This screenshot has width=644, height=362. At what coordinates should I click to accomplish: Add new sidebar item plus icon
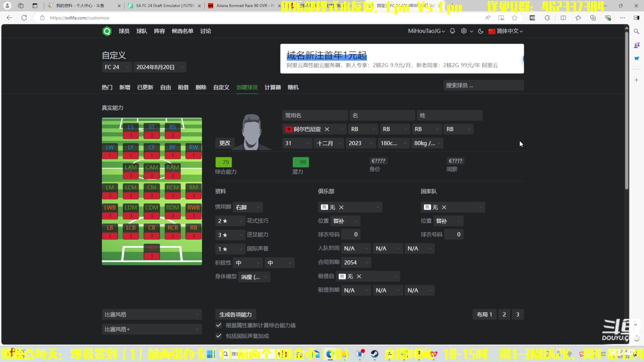point(636,80)
